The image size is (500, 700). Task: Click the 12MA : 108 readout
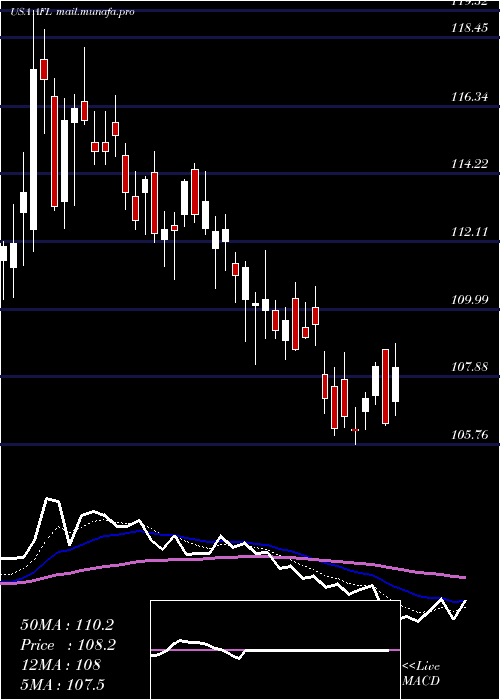[x=60, y=665]
